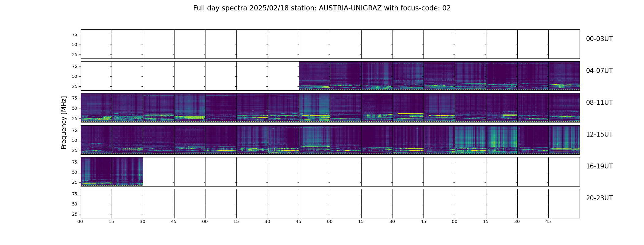Image resolution: width=644 pixels, height=245 pixels.
Task: Click the 50 tick of the 20-23UT row
Action: pos(75,204)
